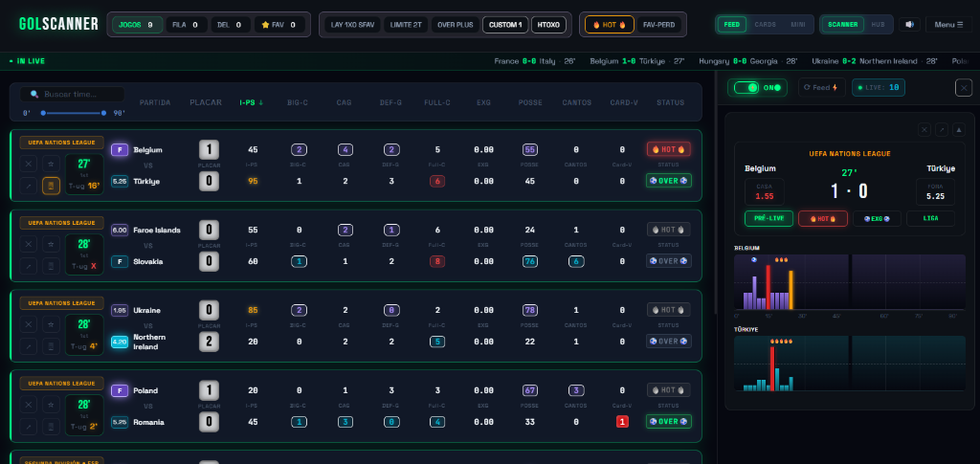The image size is (980, 464).
Task: Switch to the FEED view tab
Action: coord(731,24)
